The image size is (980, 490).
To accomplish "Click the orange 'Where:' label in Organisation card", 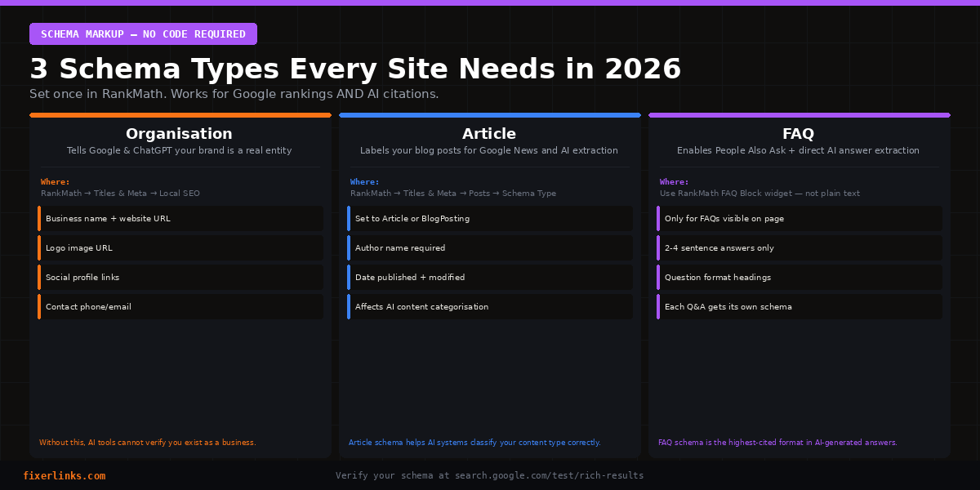I will coord(56,182).
